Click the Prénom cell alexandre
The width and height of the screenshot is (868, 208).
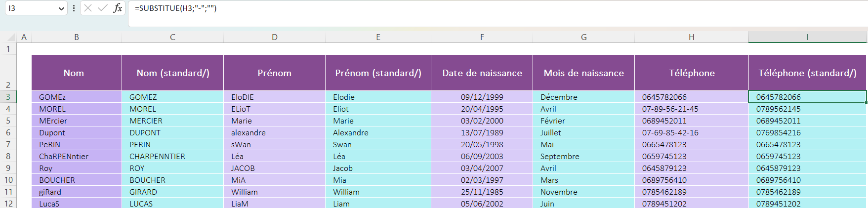(x=274, y=132)
